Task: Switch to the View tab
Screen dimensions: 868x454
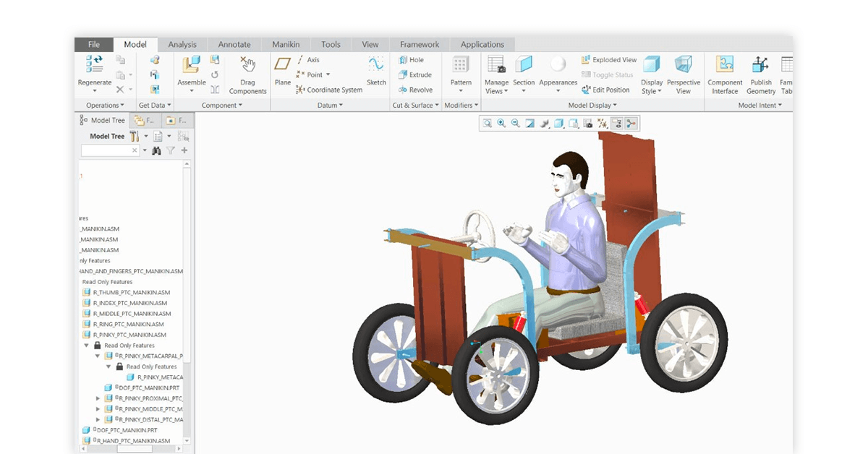Action: click(370, 44)
